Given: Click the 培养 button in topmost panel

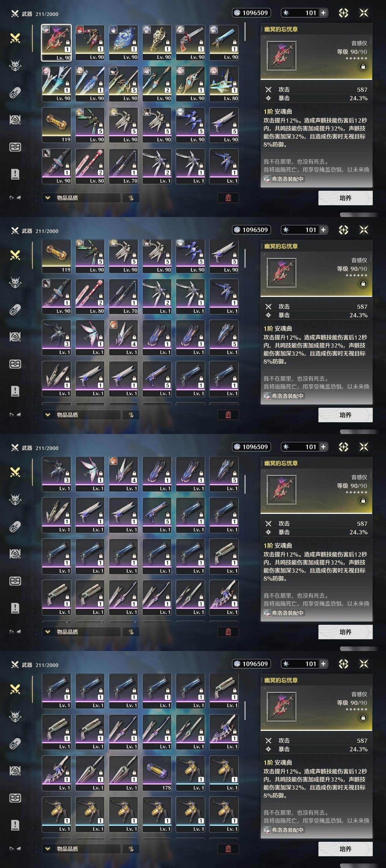Looking at the screenshot, I should pyautogui.click(x=345, y=198).
